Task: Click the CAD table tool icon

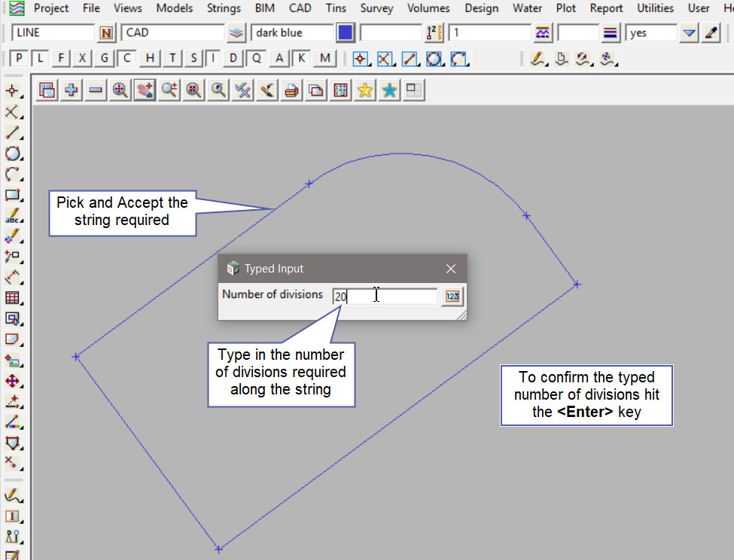Action: pyautogui.click(x=12, y=298)
